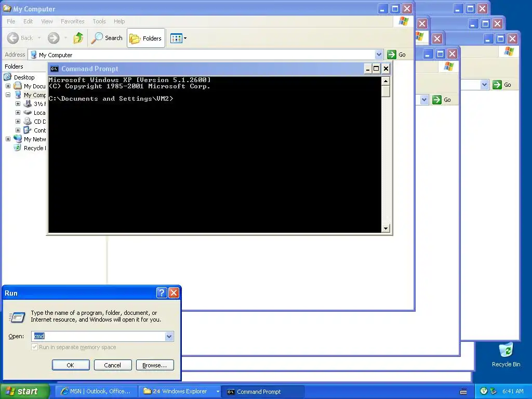The image size is (532, 399).
Task: Switch to Command Prompt taskbar button
Action: (262, 392)
